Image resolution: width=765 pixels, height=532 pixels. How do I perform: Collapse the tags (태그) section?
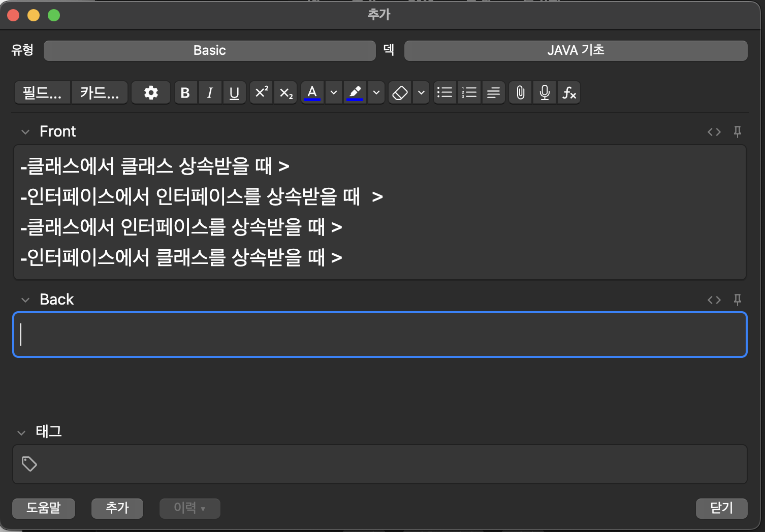[21, 433]
